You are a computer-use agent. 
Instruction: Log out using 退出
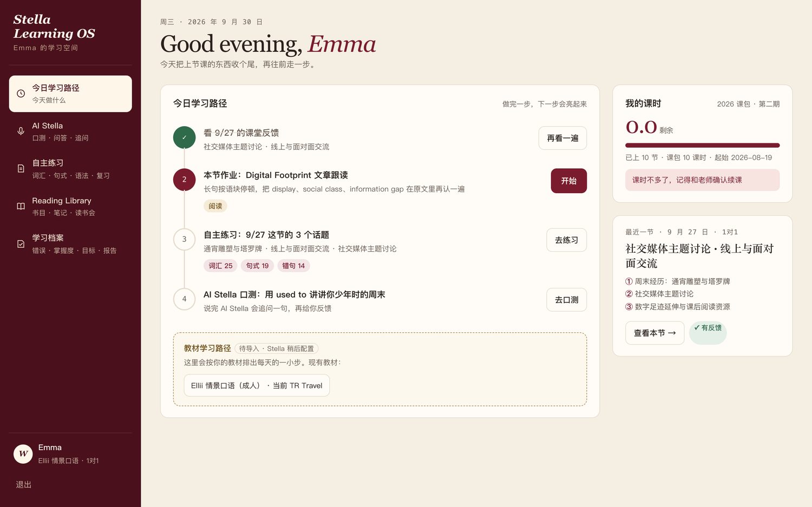click(x=23, y=484)
